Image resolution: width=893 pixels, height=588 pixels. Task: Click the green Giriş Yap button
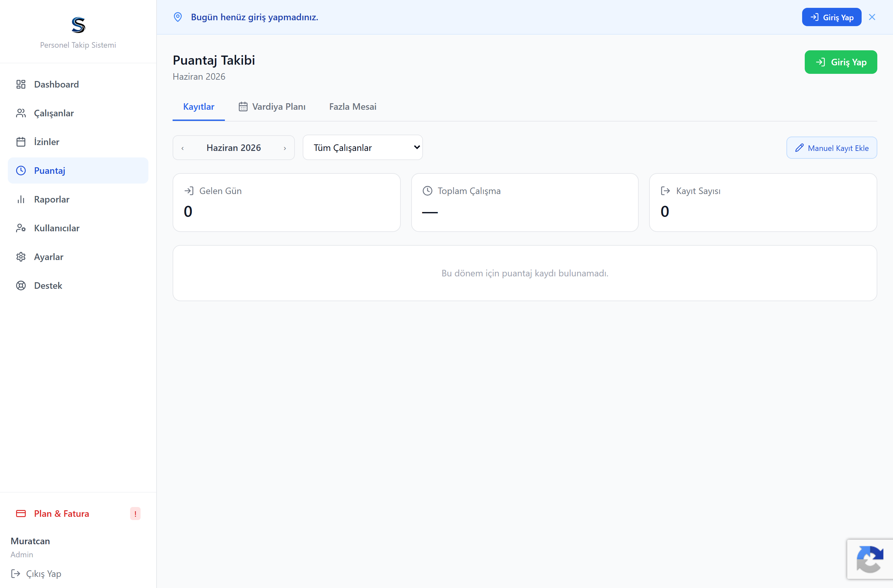840,62
